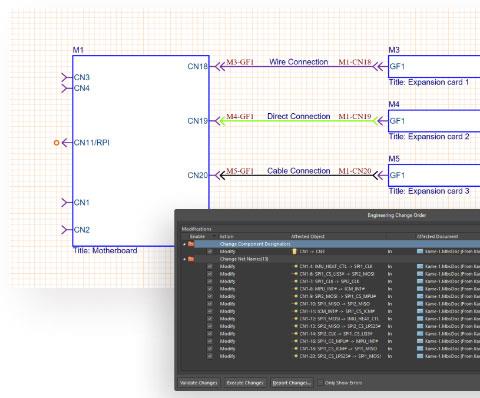Screen dimensions: 480x398
Task: Click the Validate Changes button
Action: (x=199, y=383)
